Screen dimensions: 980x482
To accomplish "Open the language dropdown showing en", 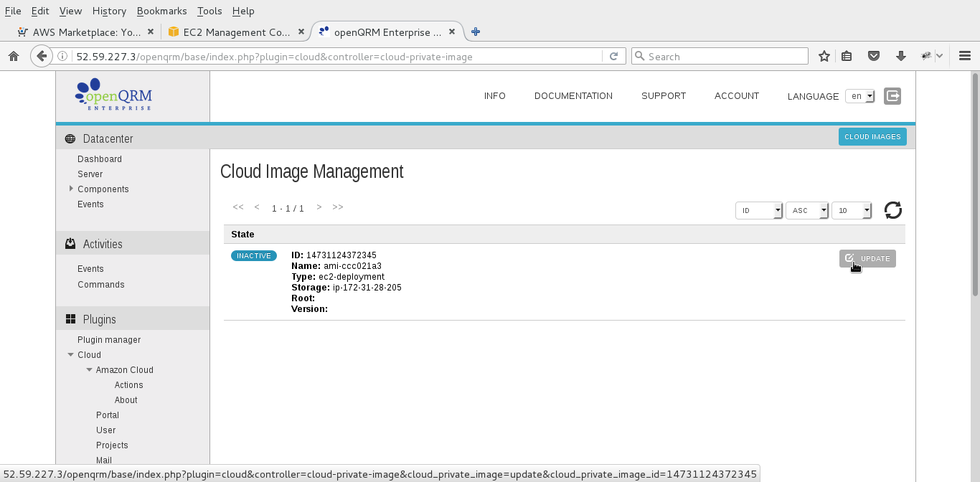I will pyautogui.click(x=859, y=96).
